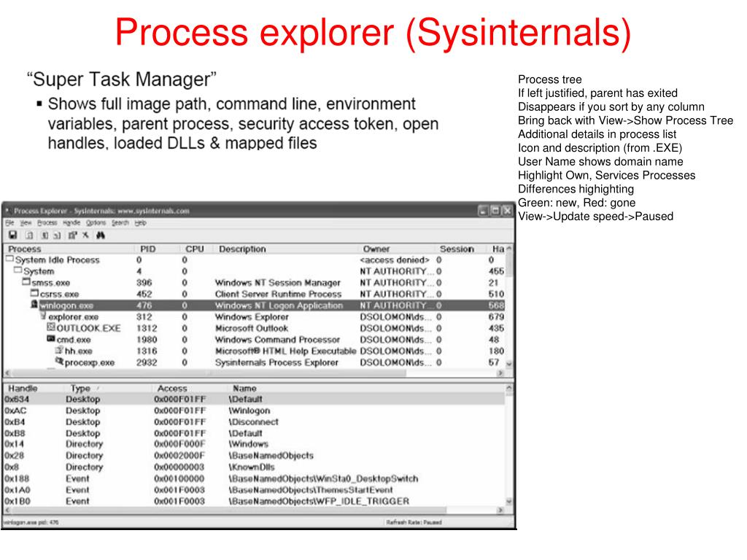Click the procexp.exe magnifier icon
This screenshot has height=560, width=747.
59,362
